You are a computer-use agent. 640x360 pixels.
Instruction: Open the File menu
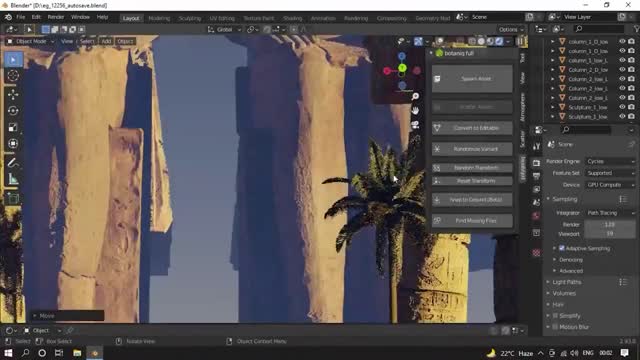[20, 17]
